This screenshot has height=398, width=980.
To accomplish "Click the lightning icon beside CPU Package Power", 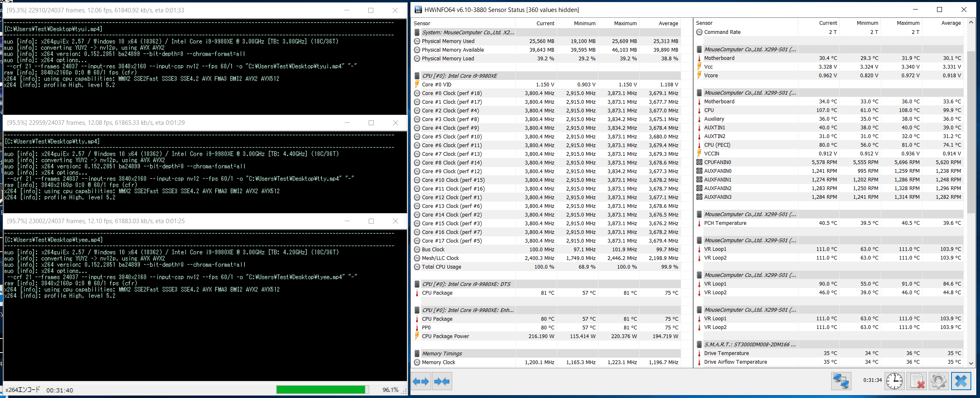I will [417, 336].
